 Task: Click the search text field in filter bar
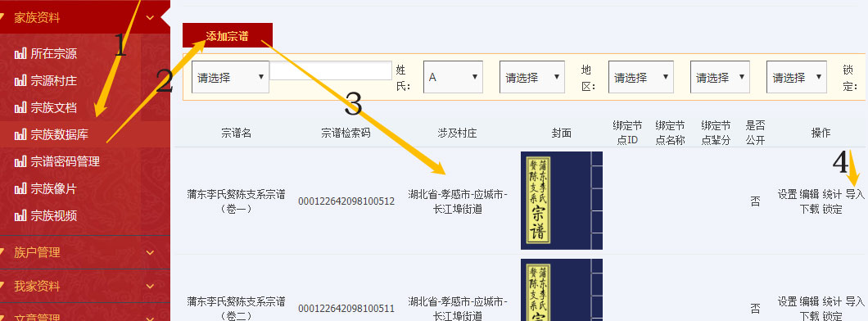331,70
